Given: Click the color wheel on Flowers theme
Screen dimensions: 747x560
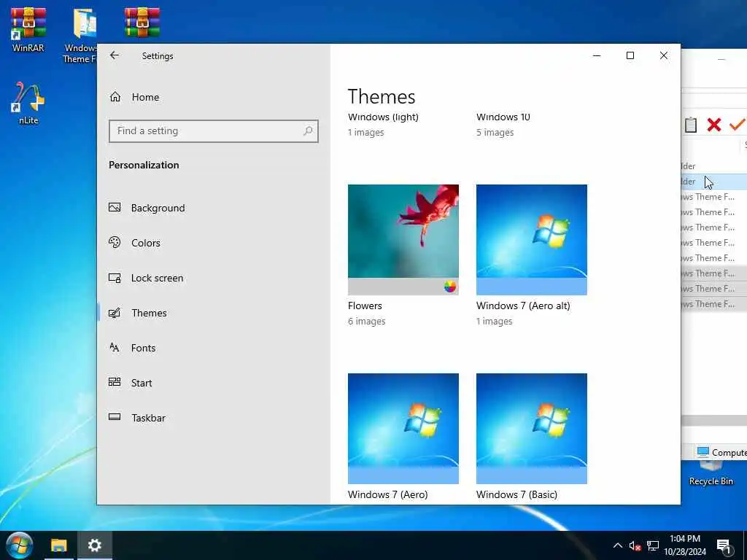Looking at the screenshot, I should point(449,286).
